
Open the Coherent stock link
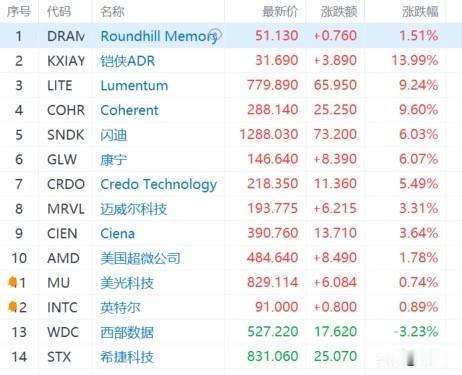[129, 110]
